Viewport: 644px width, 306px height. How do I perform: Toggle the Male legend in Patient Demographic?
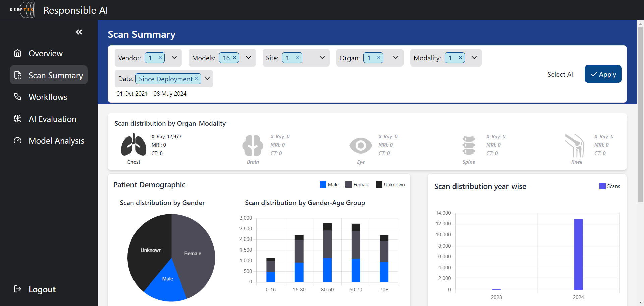(329, 184)
